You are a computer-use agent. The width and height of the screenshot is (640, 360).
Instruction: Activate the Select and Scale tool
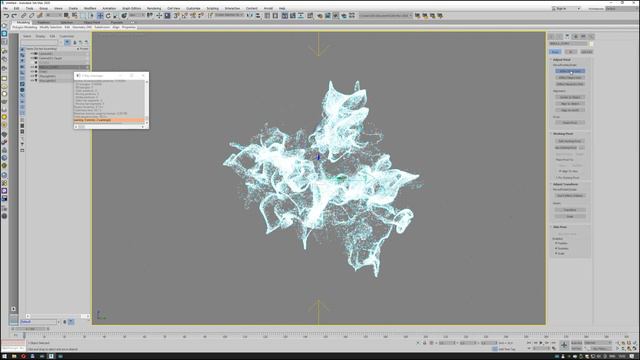coord(116,16)
